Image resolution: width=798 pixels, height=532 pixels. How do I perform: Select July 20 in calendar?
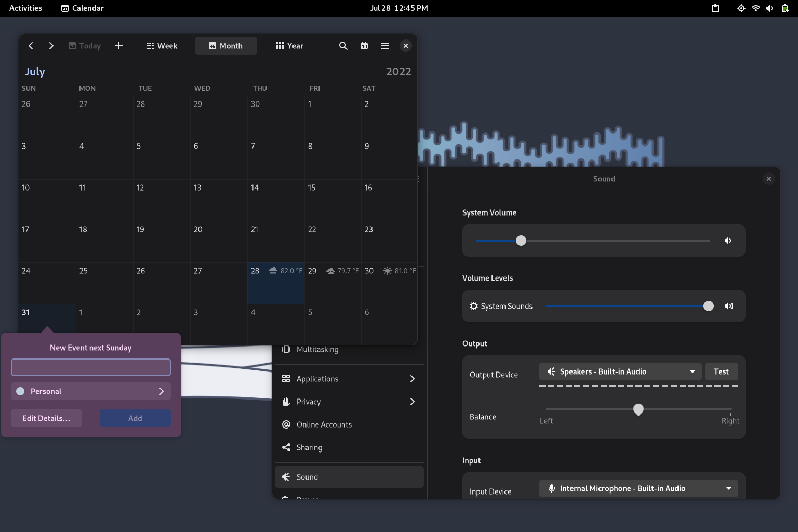coord(219,242)
